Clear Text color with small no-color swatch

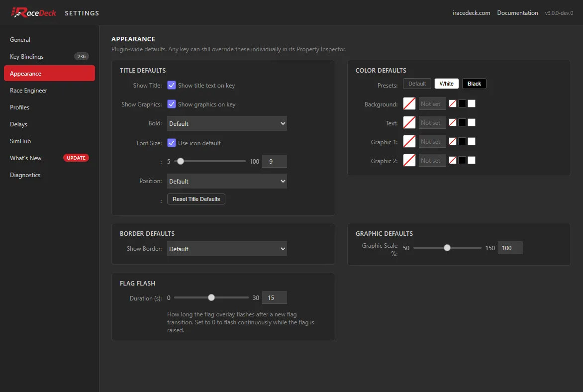click(453, 122)
